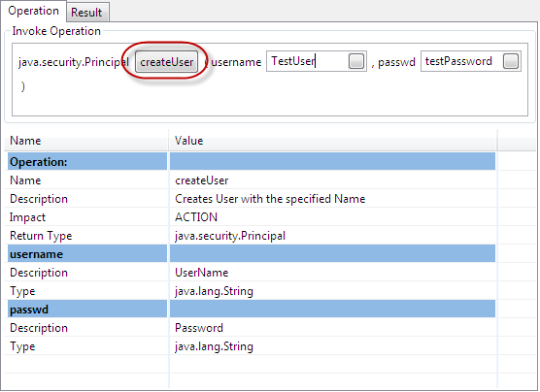Select the java.lang.String type under passwd
This screenshot has width=540, height=392.
(x=332, y=345)
